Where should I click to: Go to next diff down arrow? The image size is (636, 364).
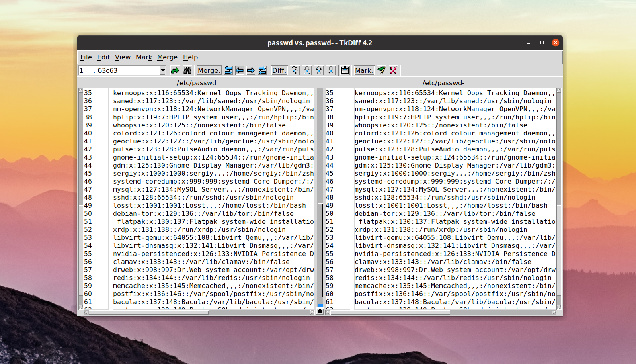331,70
